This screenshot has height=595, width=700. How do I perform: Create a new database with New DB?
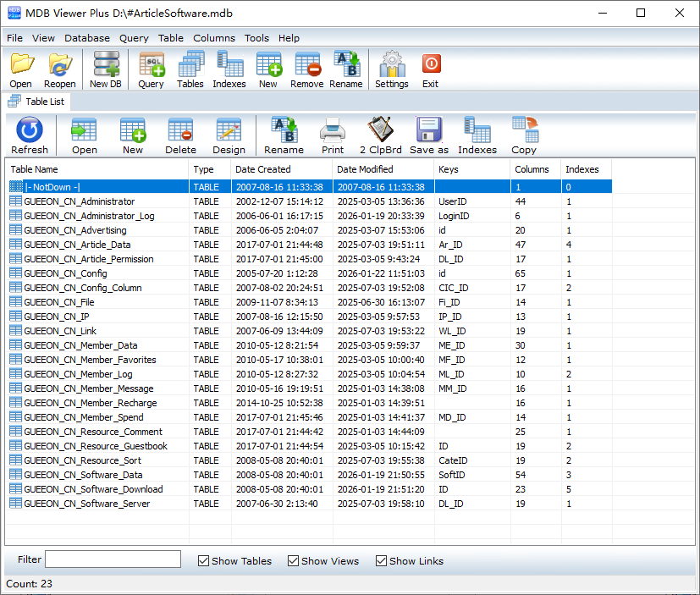[106, 69]
